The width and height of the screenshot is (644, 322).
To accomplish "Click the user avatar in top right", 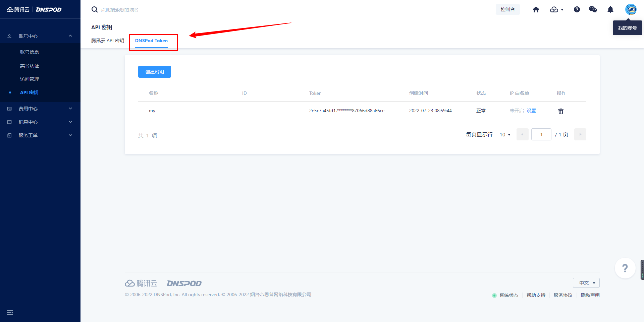I will pos(631,9).
